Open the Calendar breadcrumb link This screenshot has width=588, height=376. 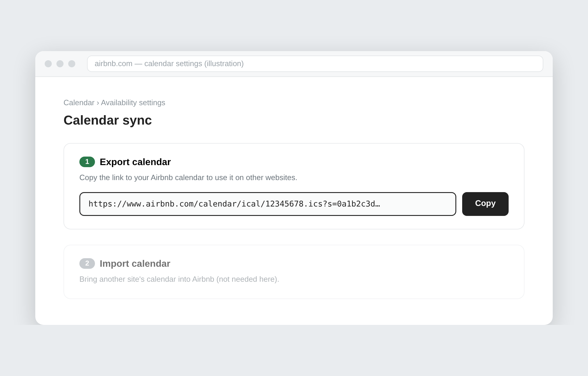(79, 103)
